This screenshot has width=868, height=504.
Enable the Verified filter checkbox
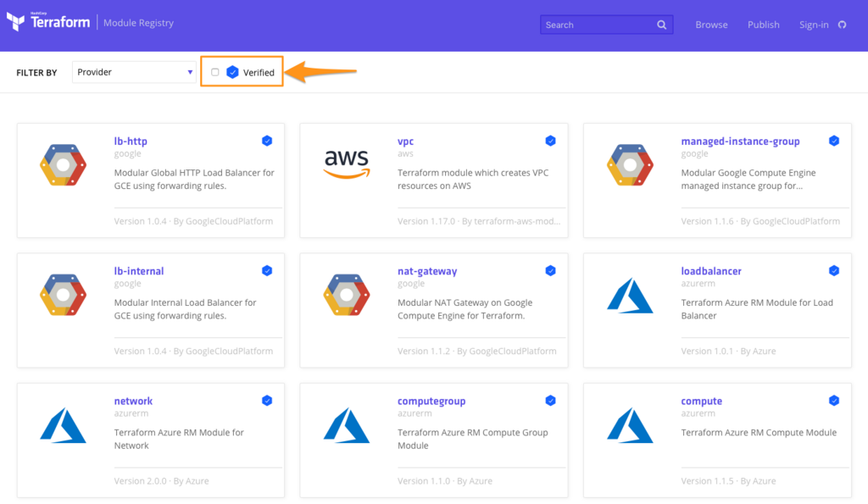click(214, 72)
